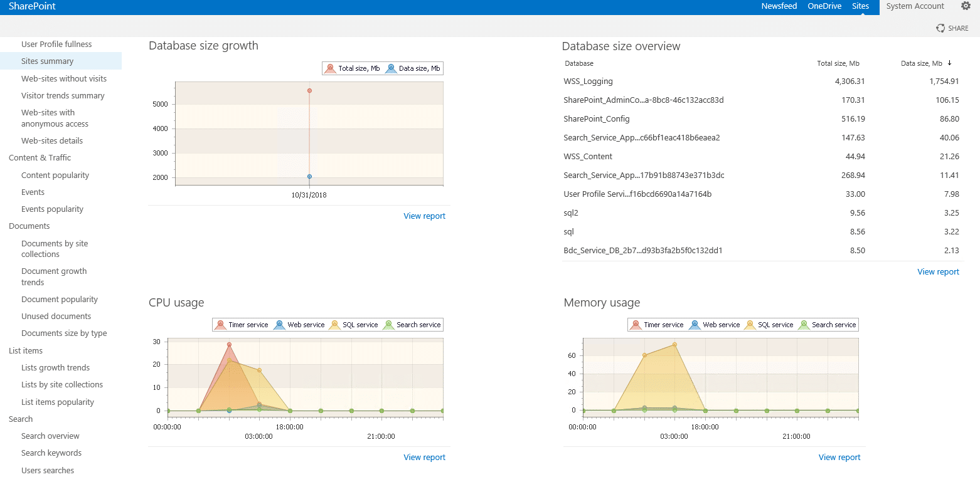
Task: Go to Newsfeed in top bar
Action: click(x=779, y=6)
